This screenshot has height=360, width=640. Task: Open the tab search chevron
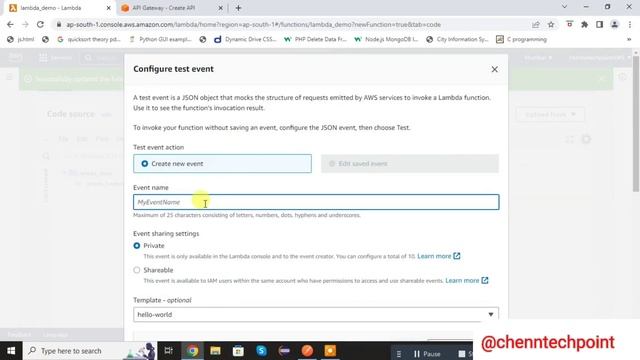[x=564, y=7]
